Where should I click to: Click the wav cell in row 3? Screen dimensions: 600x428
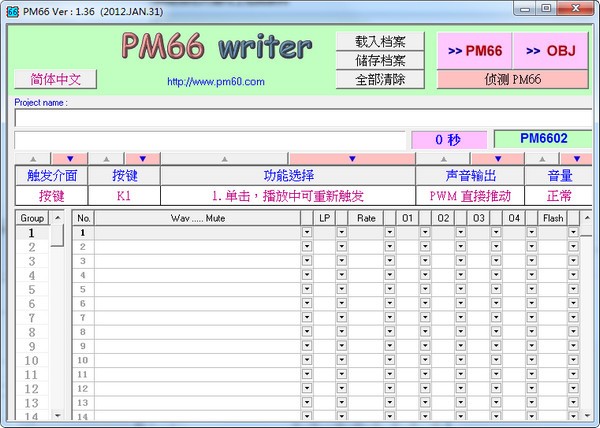coord(198,261)
